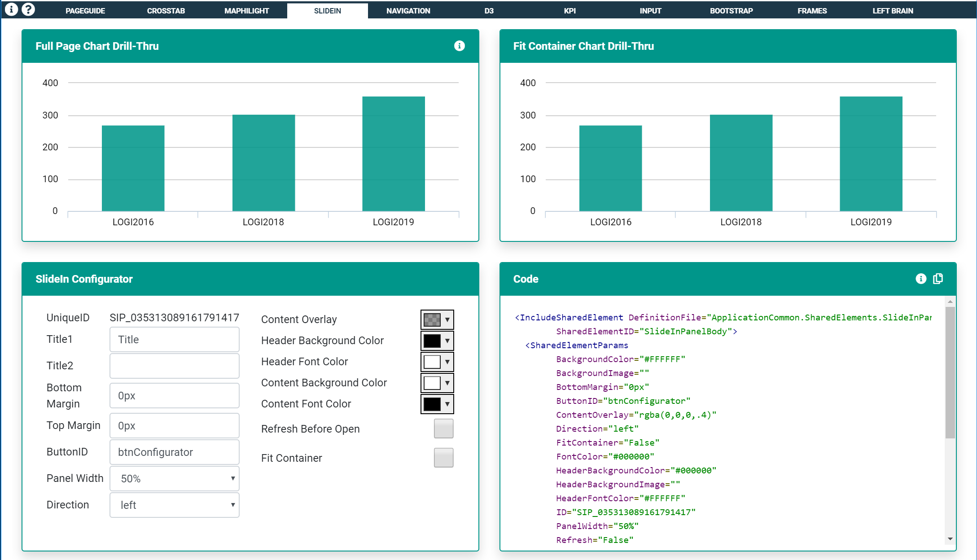Click the code line ContentOverlay="rgba(0,0,0,.4)"
977x560 pixels.
tap(636, 415)
